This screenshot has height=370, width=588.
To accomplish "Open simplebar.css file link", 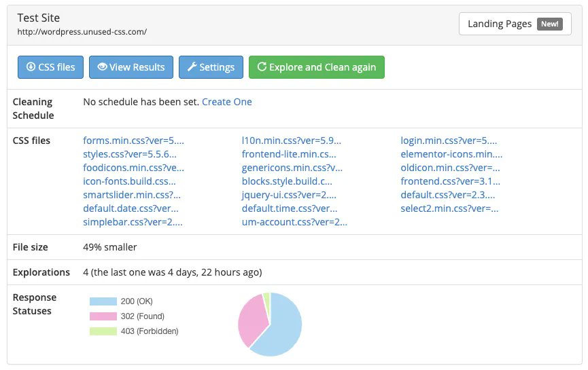I will pos(133,222).
